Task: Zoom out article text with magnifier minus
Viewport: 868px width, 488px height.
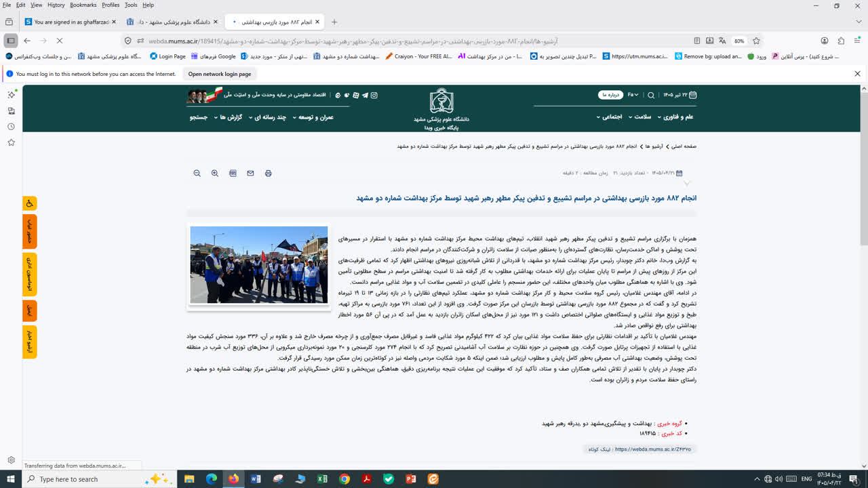Action: click(197, 174)
